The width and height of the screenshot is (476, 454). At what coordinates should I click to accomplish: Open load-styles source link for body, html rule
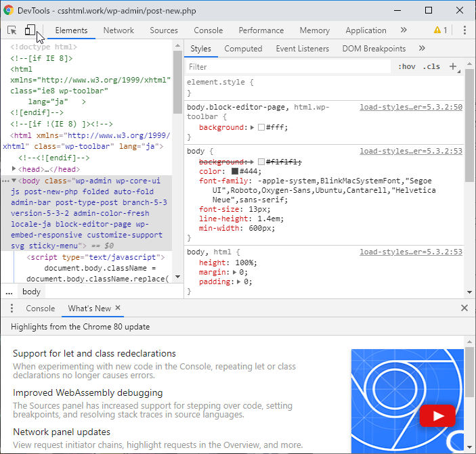411,252
